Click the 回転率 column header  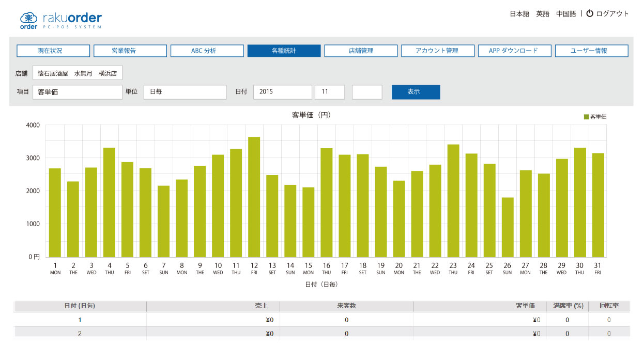tap(609, 306)
